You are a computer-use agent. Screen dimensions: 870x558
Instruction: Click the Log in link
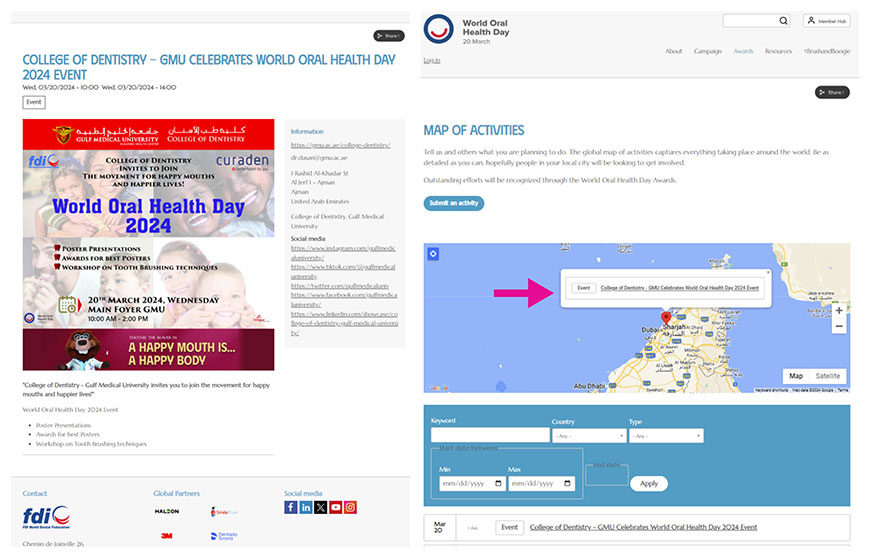(x=432, y=60)
